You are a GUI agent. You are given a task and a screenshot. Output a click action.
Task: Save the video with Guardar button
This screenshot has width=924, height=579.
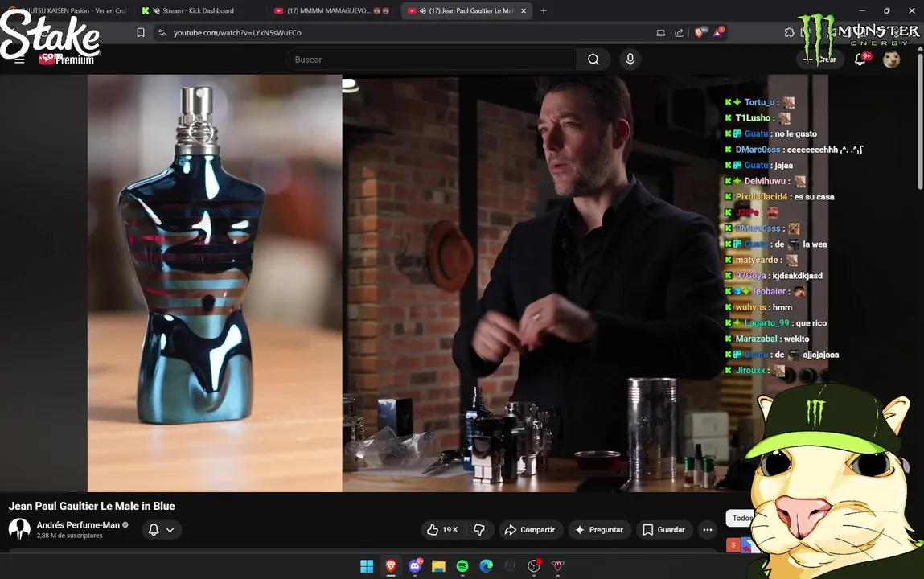point(663,529)
